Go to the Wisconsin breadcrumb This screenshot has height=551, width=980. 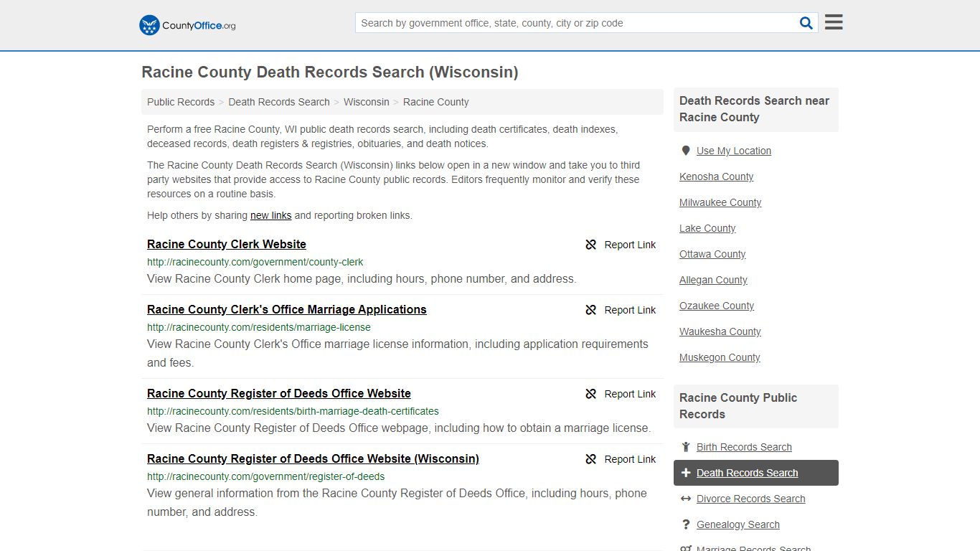pos(367,102)
